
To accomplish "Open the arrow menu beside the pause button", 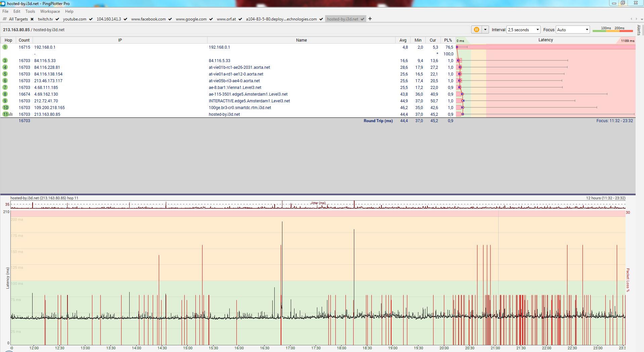I will [485, 30].
